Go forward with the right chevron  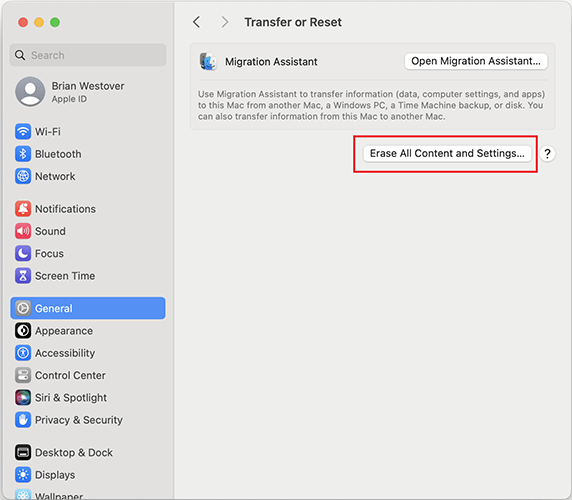click(x=225, y=22)
